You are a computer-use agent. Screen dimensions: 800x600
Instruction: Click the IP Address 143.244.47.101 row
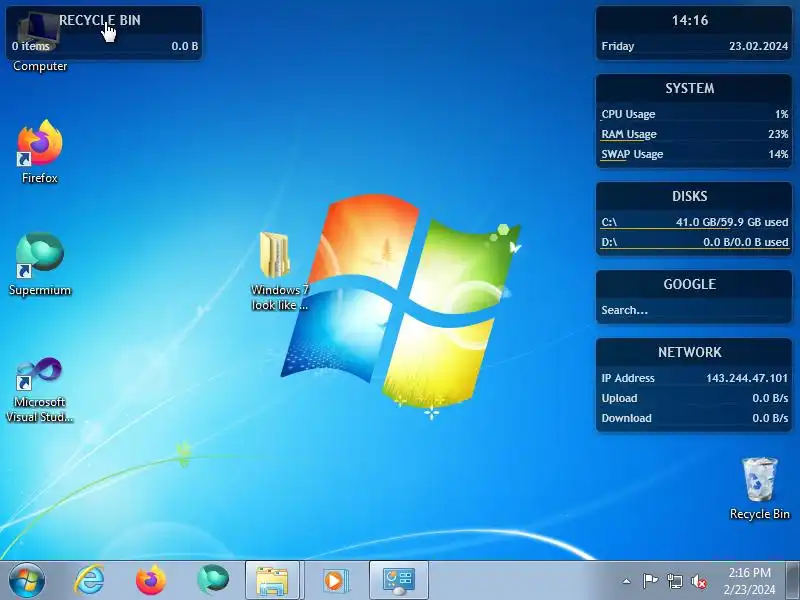(x=694, y=378)
